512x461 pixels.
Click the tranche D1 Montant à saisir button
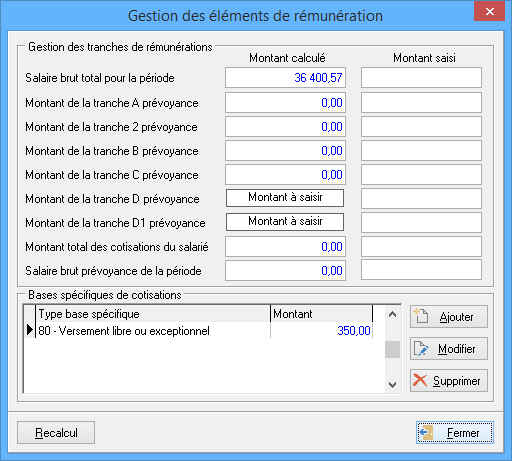285,222
